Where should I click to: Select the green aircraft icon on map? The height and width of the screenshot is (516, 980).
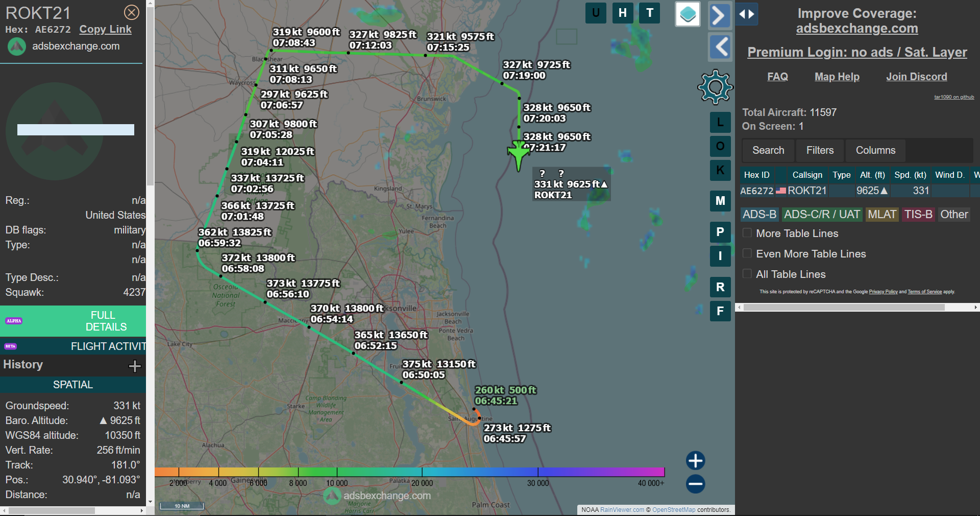pyautogui.click(x=519, y=155)
